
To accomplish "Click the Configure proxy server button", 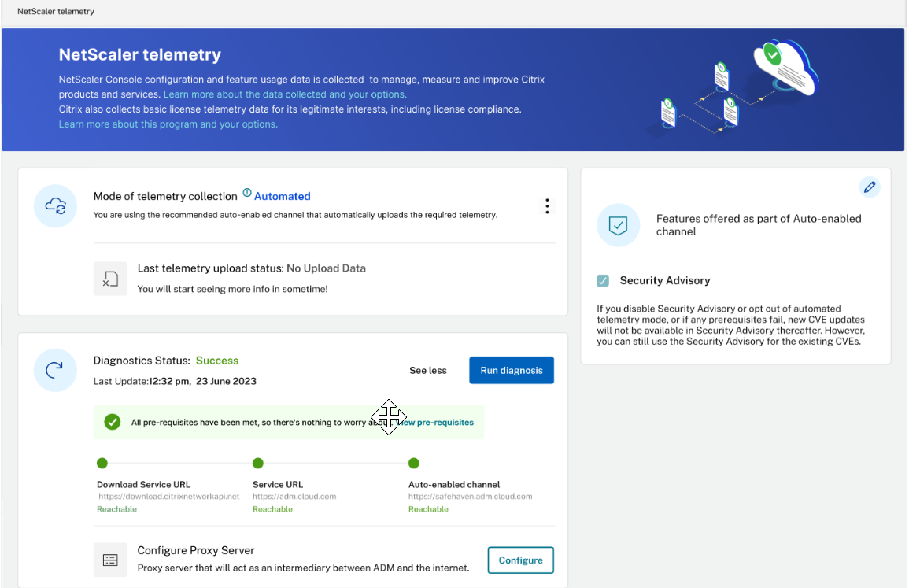I will [x=520, y=560].
